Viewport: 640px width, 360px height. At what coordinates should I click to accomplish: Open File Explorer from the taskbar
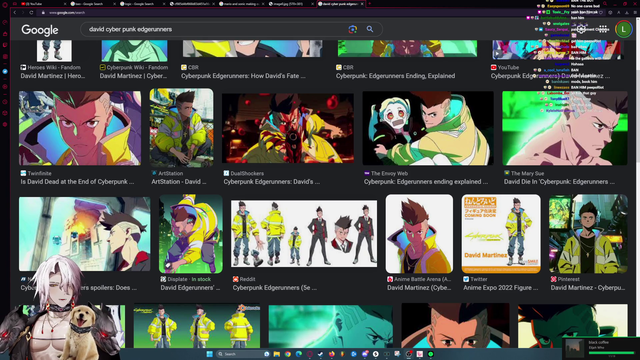tap(277, 354)
